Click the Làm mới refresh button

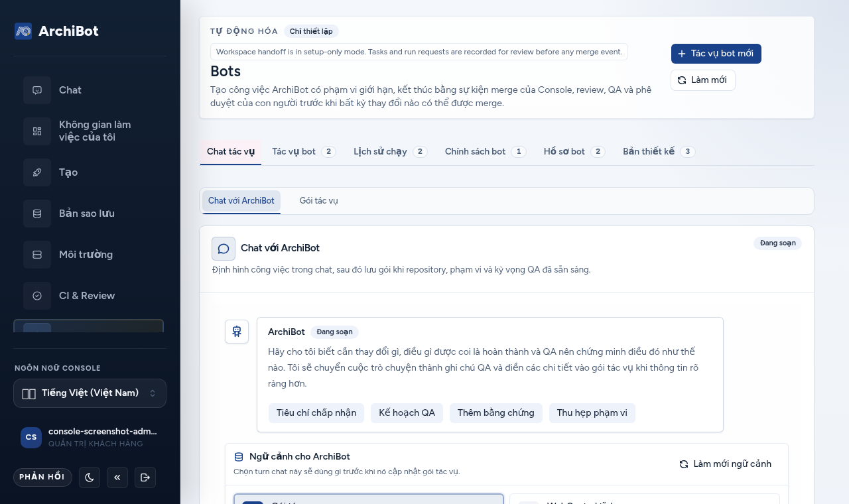point(702,80)
